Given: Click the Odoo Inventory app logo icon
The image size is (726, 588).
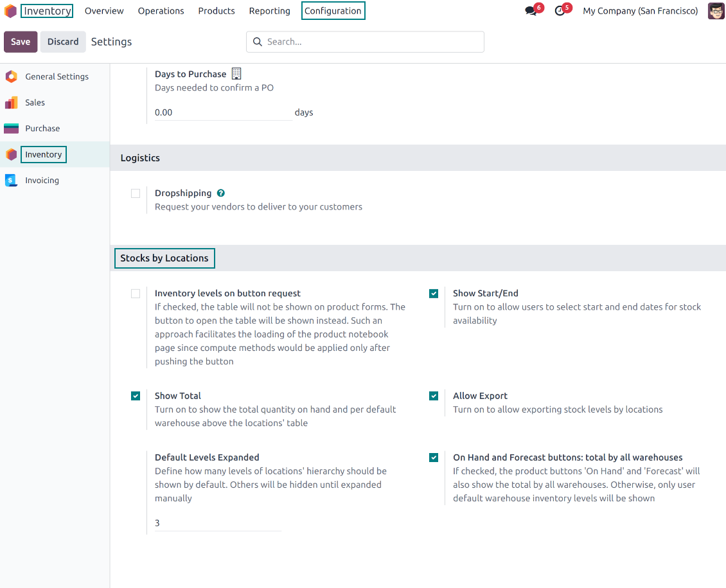Looking at the screenshot, I should pyautogui.click(x=10, y=11).
